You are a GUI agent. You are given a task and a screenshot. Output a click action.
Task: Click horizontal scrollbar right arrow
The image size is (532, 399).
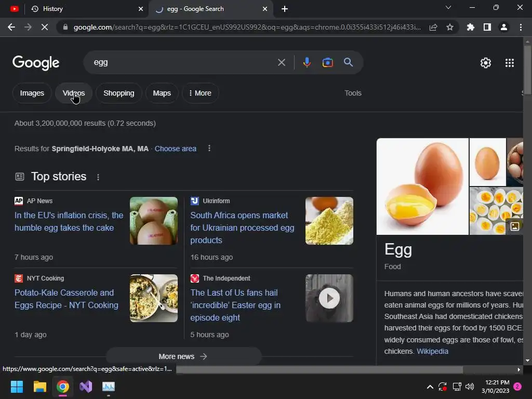click(519, 369)
